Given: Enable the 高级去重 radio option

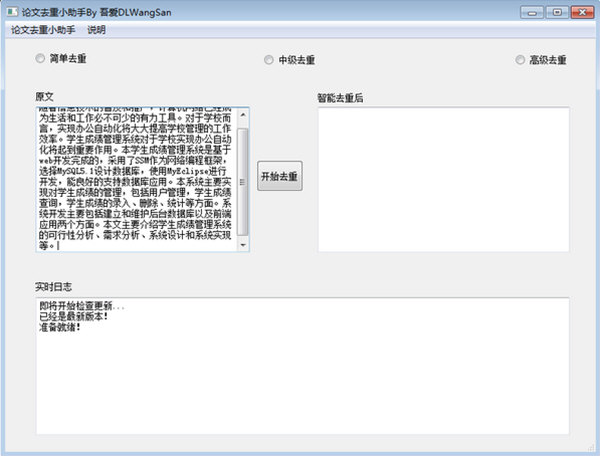Looking at the screenshot, I should coord(520,60).
